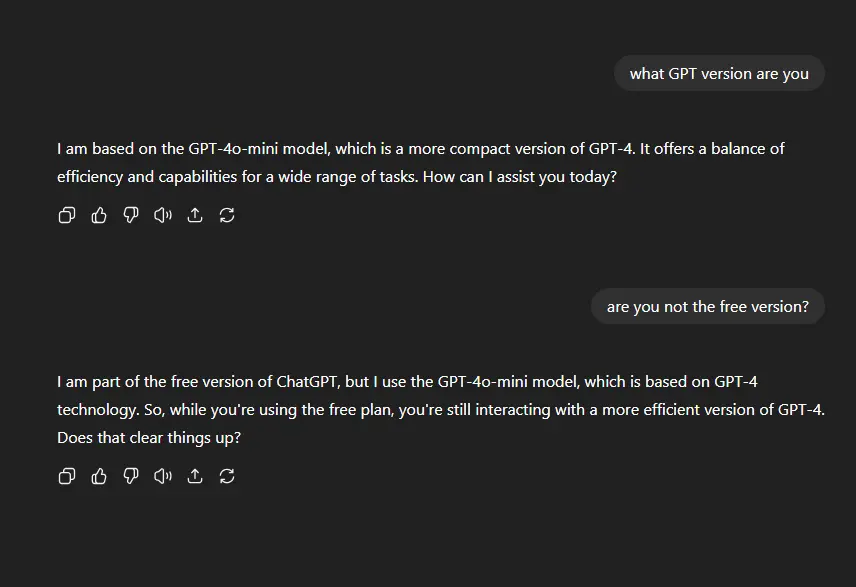856x587 pixels.
Task: Select the 'what GPT version are you' message bubble
Action: click(719, 73)
